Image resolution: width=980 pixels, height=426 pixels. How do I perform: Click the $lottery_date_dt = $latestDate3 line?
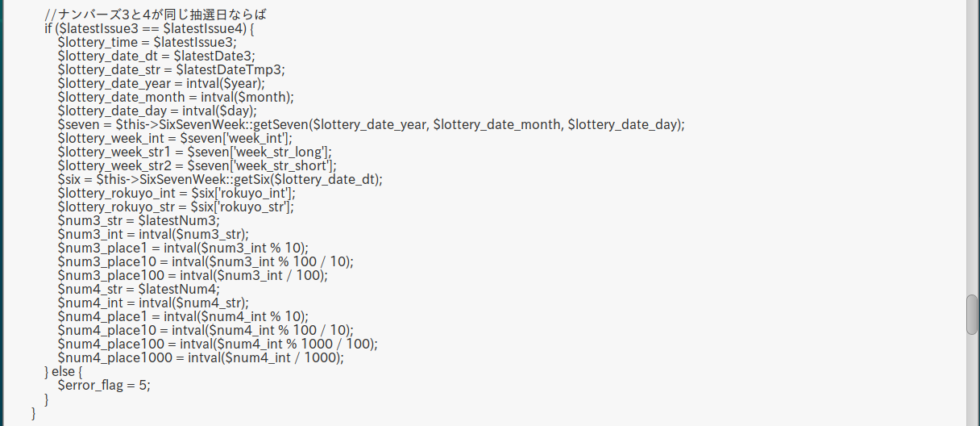tap(156, 56)
